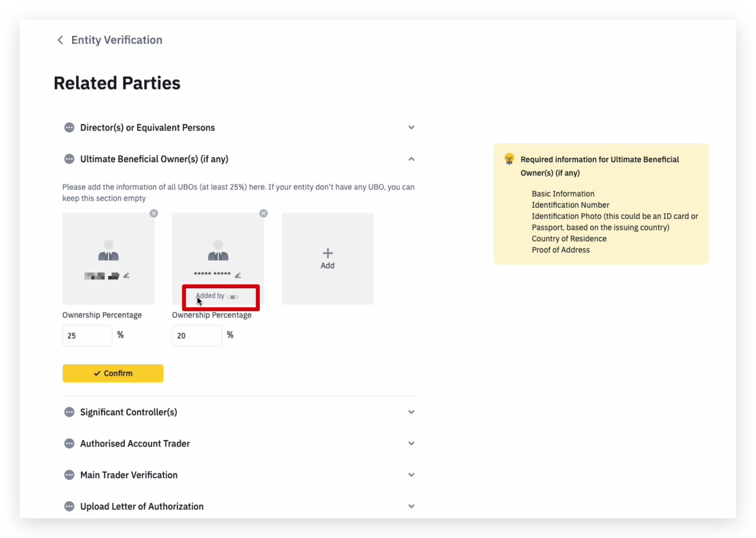Image resolution: width=756 pixels, height=538 pixels.
Task: Expand Upload Letter of Authorization section
Action: tap(411, 506)
